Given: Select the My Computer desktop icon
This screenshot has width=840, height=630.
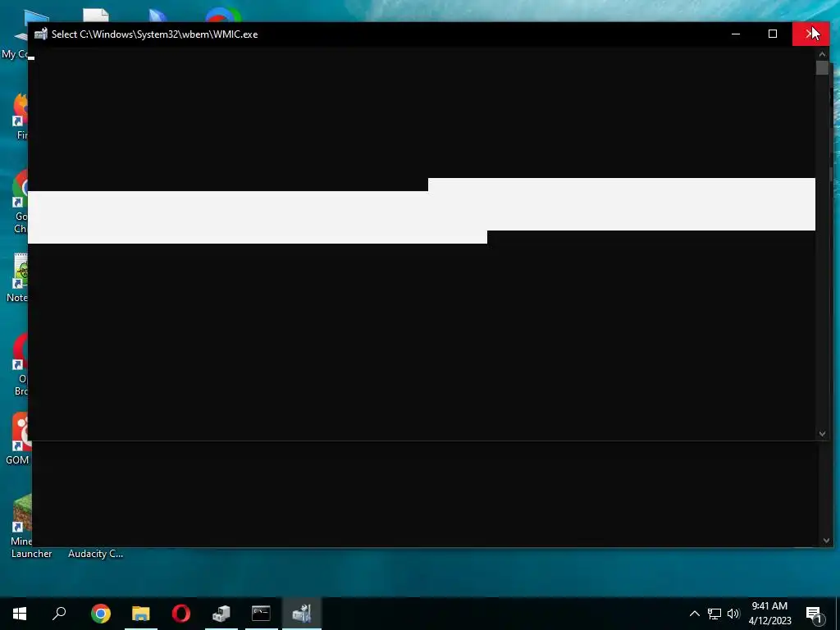Looking at the screenshot, I should pyautogui.click(x=15, y=34).
